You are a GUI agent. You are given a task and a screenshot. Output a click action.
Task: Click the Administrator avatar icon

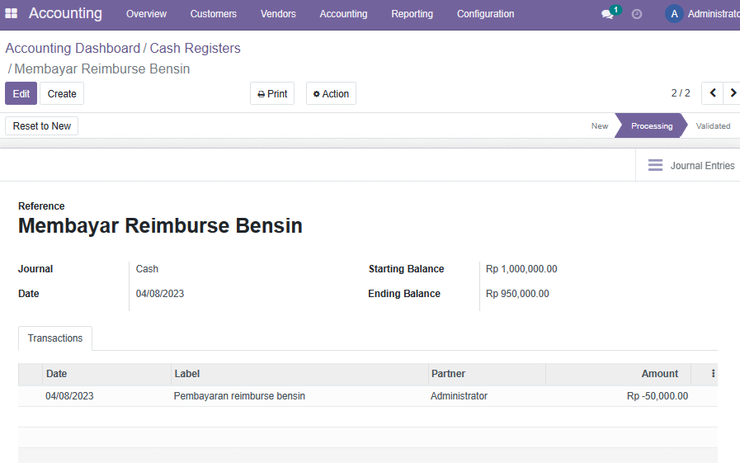tap(674, 14)
